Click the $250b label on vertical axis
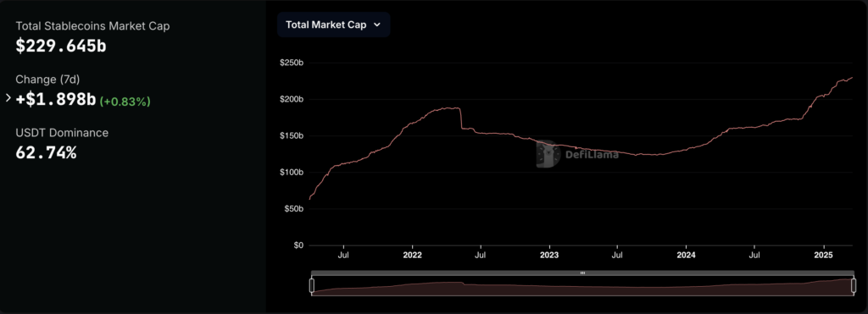This screenshot has height=314, width=868. [x=292, y=63]
